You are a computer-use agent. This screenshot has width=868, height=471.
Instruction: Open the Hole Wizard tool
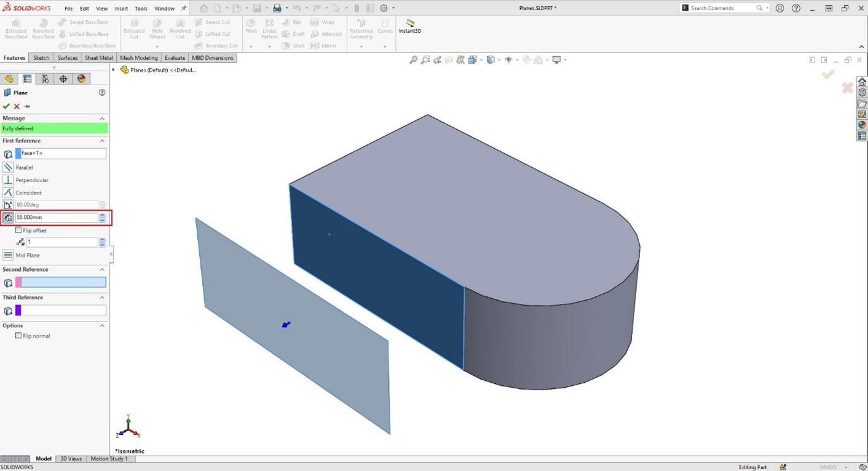156,30
